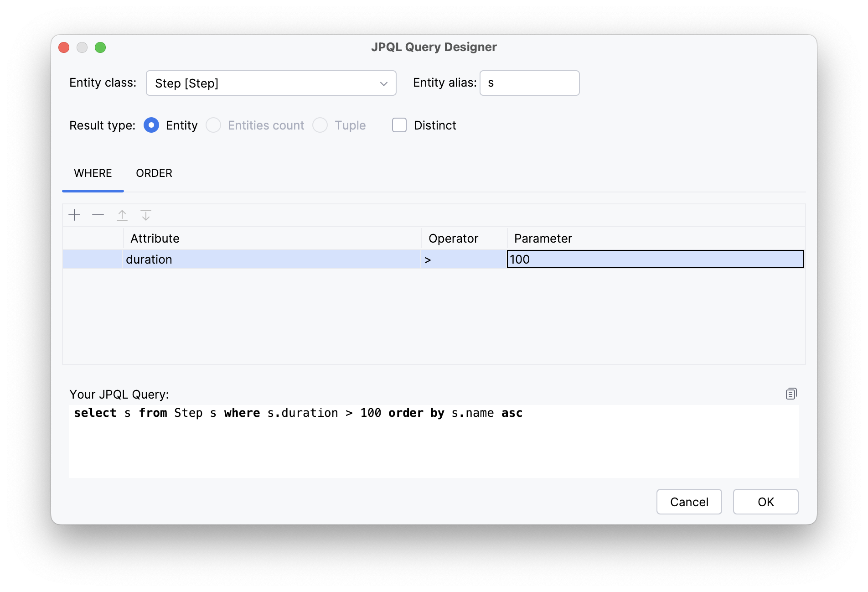Choose Entities count result type
Viewport: 868px width, 592px height.
pos(213,125)
